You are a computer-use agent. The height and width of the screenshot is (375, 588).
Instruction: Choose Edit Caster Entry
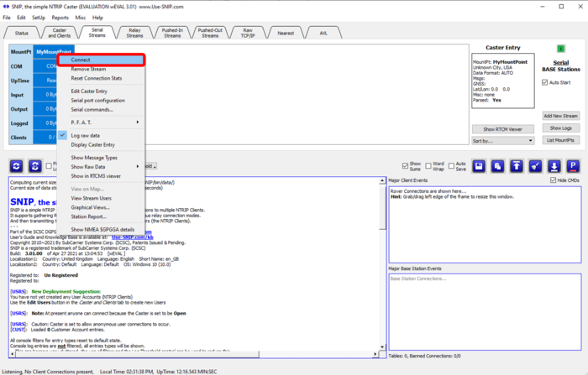coord(89,91)
